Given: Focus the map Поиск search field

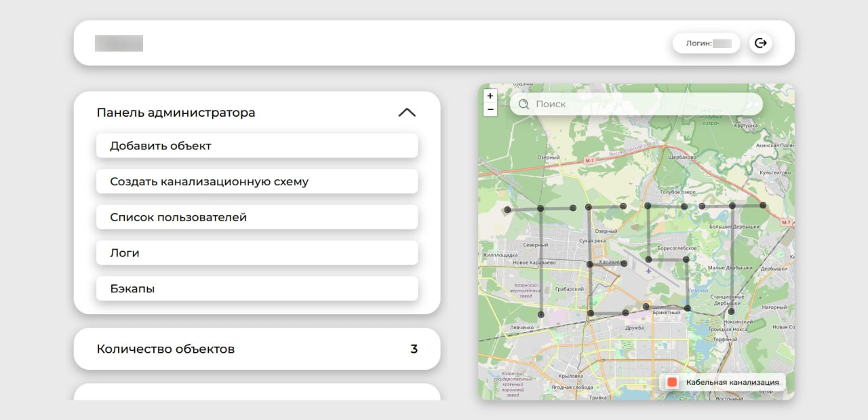Looking at the screenshot, I should [636, 104].
